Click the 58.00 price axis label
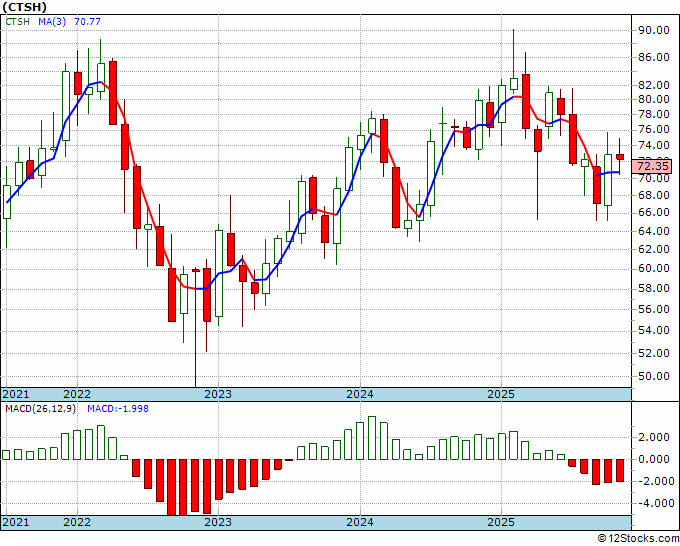The image size is (680, 546). coord(654,288)
